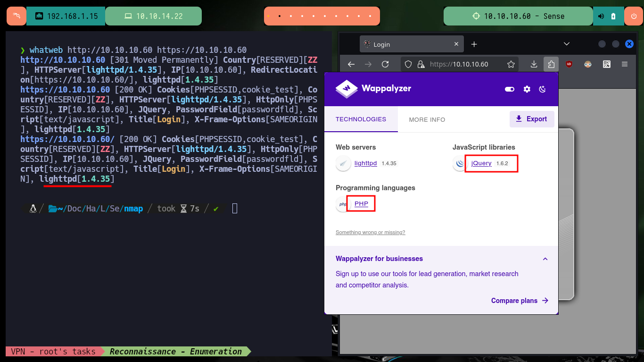Image resolution: width=644 pixels, height=362 pixels.
Task: Click the extensions puzzle icon
Action: (551, 64)
